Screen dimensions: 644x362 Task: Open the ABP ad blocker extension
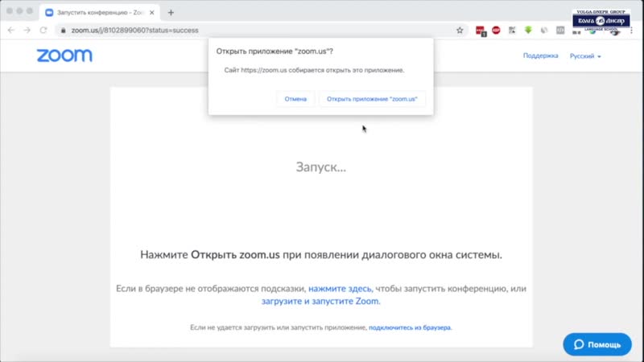coord(496,30)
